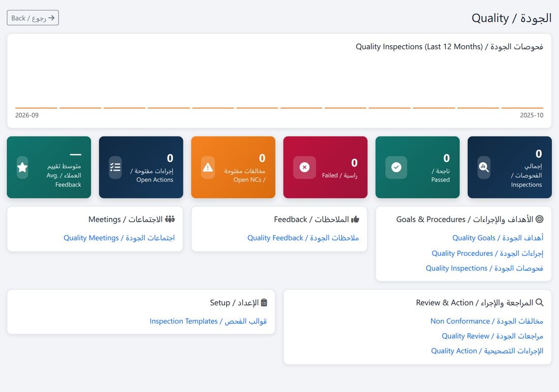The image size is (559, 392).
Task: Open the Non Conformance link
Action: 487,321
